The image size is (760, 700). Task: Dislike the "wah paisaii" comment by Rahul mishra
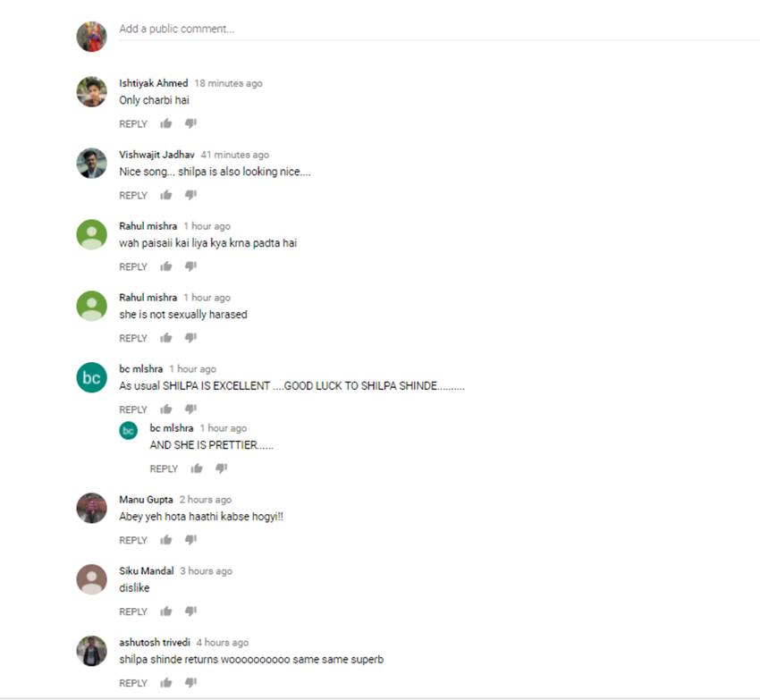pyautogui.click(x=191, y=266)
